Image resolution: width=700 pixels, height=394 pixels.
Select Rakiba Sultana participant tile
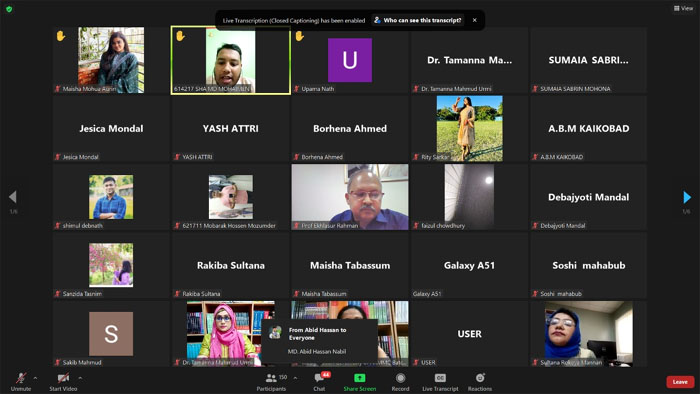pos(230,265)
